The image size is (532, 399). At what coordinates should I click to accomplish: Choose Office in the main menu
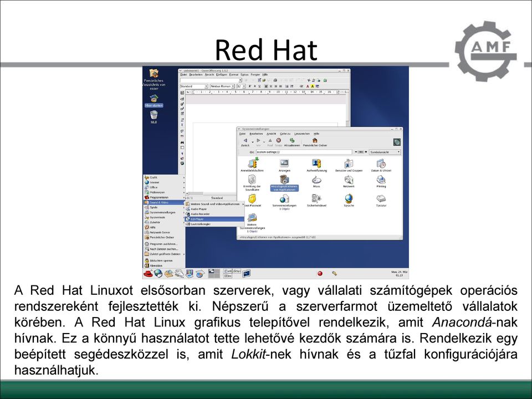pyautogui.click(x=164, y=187)
